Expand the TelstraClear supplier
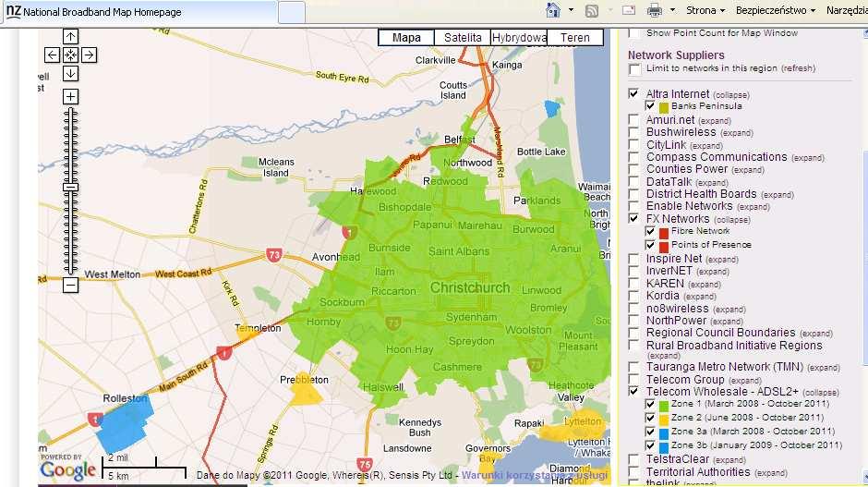Viewport: 868px width, 487px height. coord(729,460)
